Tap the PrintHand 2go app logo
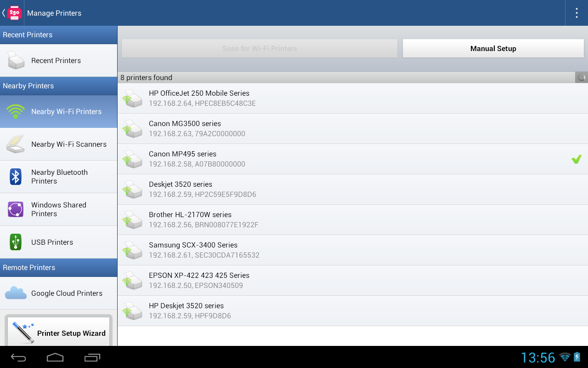Screen dimensions: 588x368 pyautogui.click(x=14, y=13)
